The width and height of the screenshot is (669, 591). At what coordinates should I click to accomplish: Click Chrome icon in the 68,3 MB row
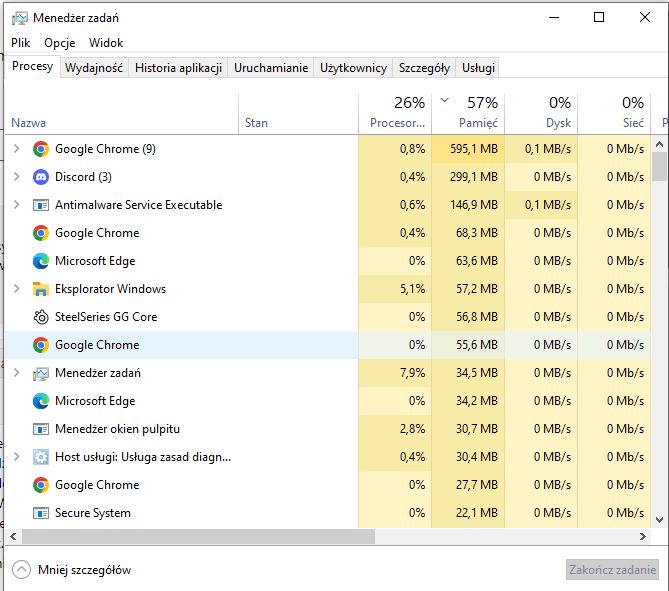click(x=41, y=233)
